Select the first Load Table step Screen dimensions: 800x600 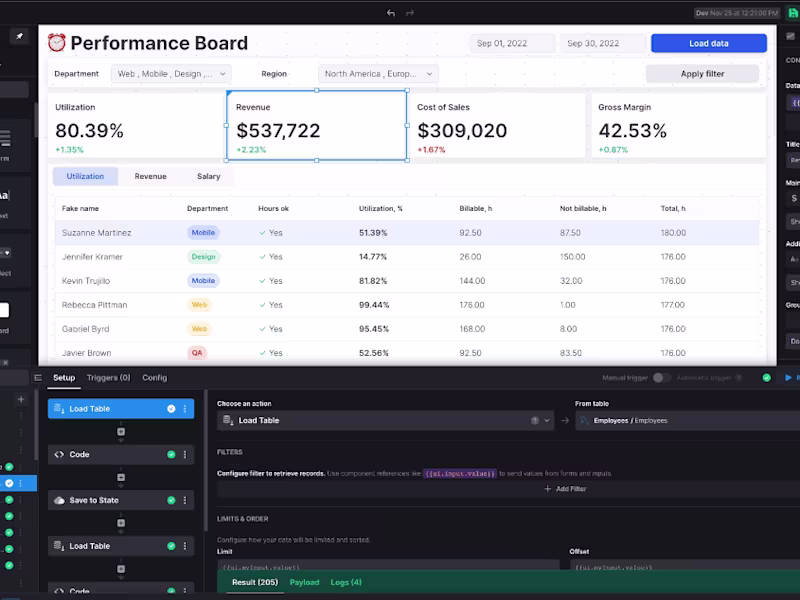pyautogui.click(x=121, y=409)
